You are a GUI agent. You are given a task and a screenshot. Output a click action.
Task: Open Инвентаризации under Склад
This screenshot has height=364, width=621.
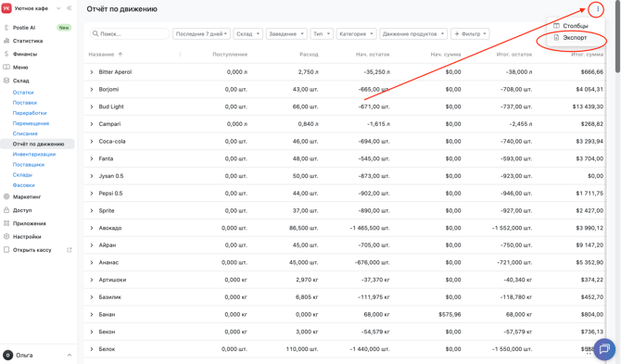(x=34, y=154)
